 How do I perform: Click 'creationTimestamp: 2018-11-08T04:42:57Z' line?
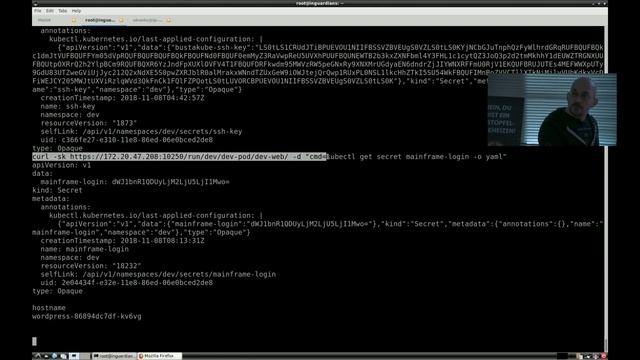coord(122,98)
